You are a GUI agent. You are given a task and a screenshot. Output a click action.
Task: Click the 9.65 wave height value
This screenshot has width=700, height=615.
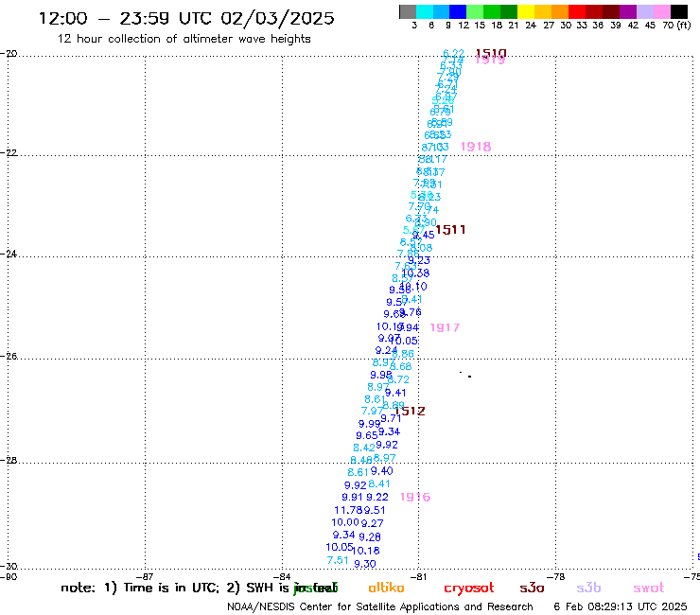click(367, 435)
